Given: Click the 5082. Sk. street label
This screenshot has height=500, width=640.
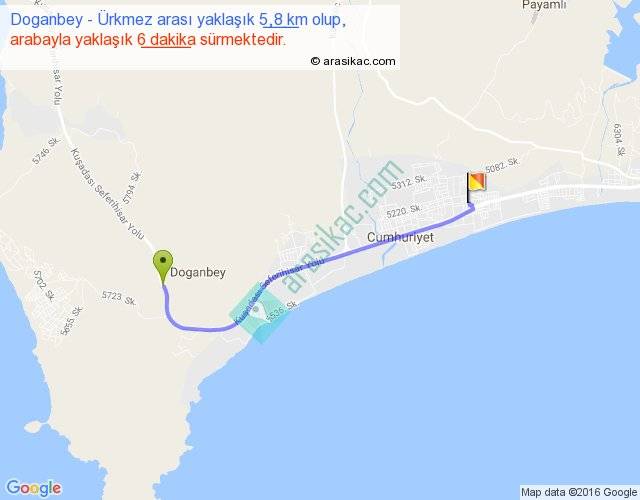Looking at the screenshot, I should [x=502, y=165].
